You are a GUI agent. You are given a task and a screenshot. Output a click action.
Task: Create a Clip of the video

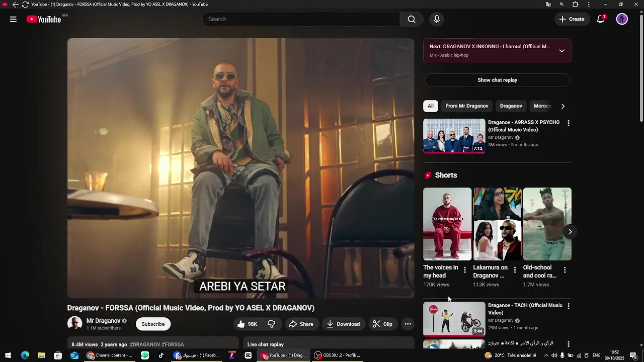pos(382,324)
